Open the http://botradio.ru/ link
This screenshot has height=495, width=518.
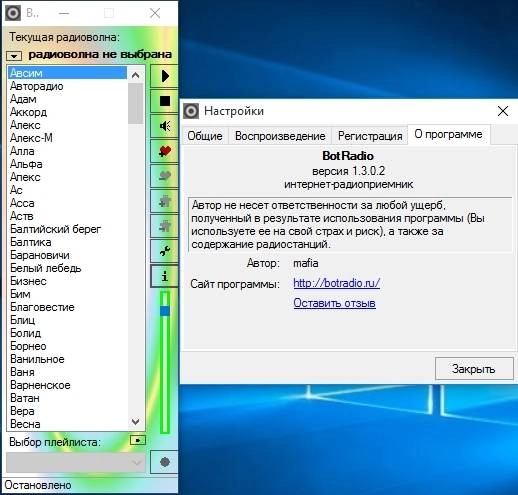[x=336, y=283]
